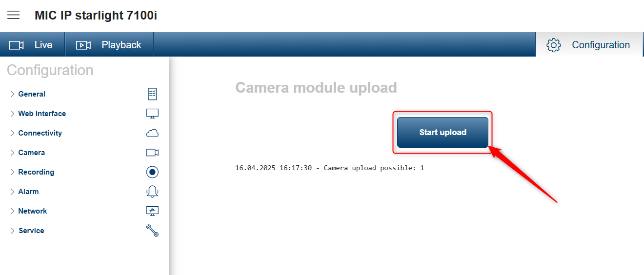Viewport: 644px width, 275px height.
Task: Open the Recording menu item label
Action: pyautogui.click(x=36, y=172)
